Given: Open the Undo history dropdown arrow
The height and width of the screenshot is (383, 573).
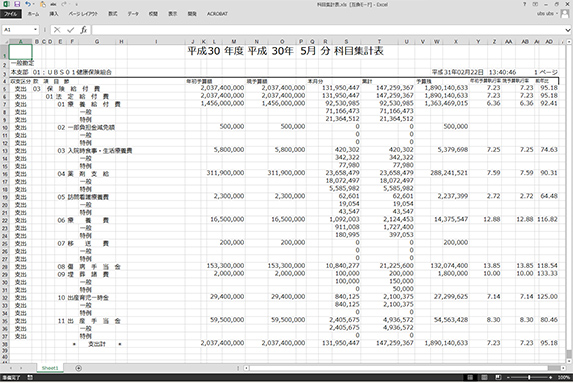Looking at the screenshot, I should point(33,4).
